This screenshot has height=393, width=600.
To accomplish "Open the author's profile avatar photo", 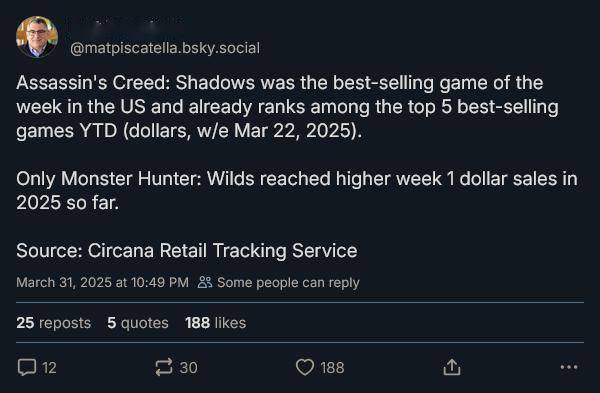I will coord(37,37).
